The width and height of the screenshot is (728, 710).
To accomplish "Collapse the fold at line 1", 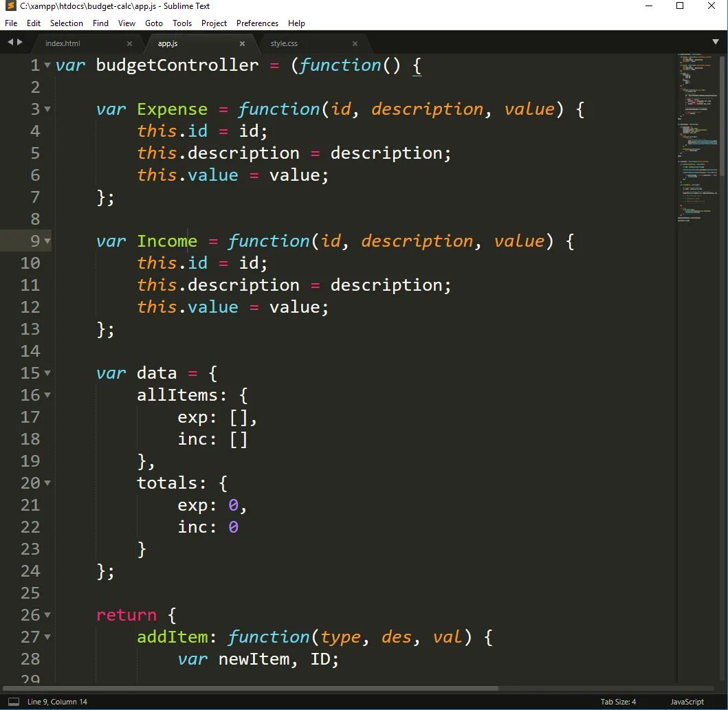I will coord(47,65).
